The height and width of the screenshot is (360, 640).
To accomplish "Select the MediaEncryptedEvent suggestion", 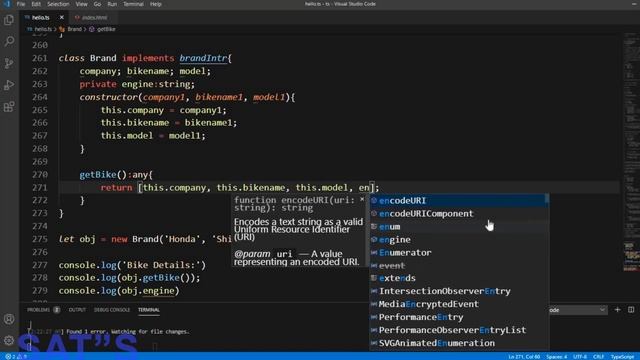I will pyautogui.click(x=457, y=304).
